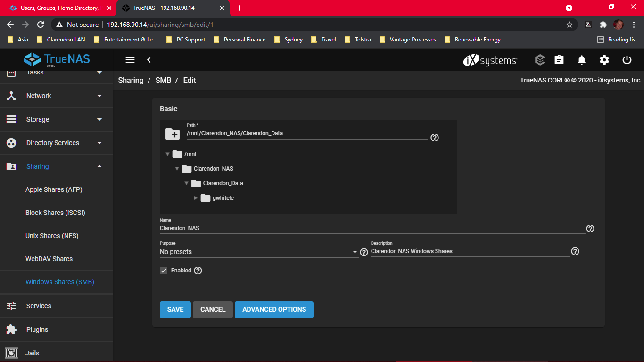The height and width of the screenshot is (362, 644).
Task: Open the iXsystems logo link
Action: (x=490, y=60)
